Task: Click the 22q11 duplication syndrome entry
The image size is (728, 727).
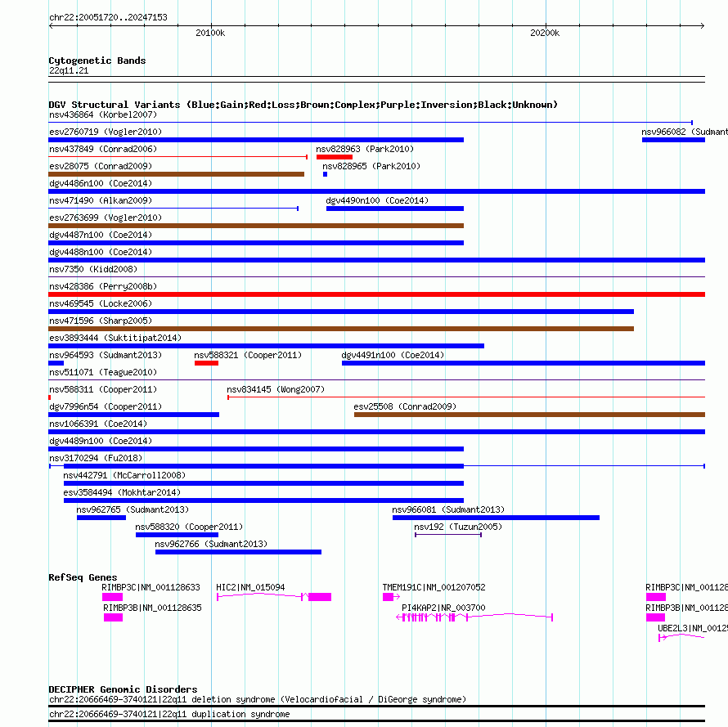Action: [169, 714]
